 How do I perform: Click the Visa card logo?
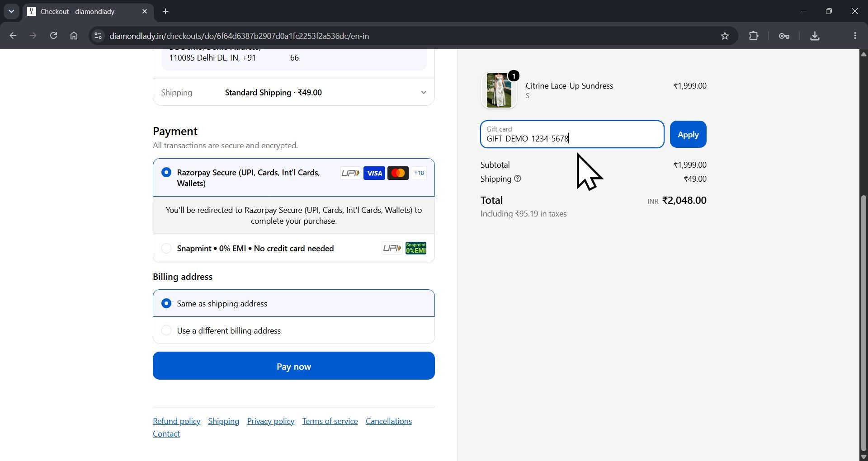coord(374,173)
